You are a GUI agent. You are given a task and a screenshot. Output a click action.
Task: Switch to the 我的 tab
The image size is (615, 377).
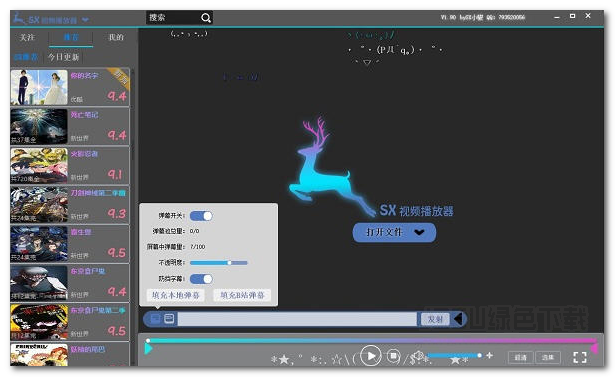pos(116,37)
